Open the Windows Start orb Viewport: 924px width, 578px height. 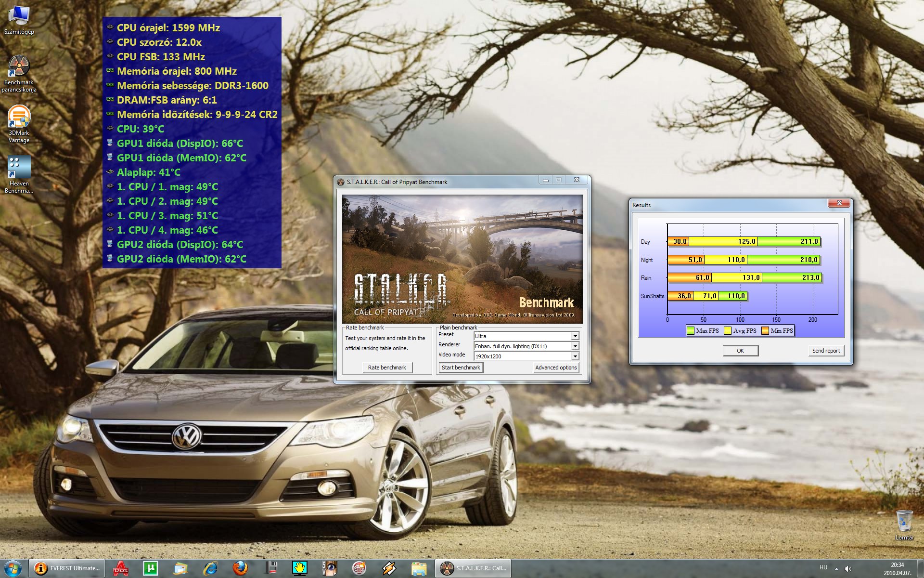point(13,568)
